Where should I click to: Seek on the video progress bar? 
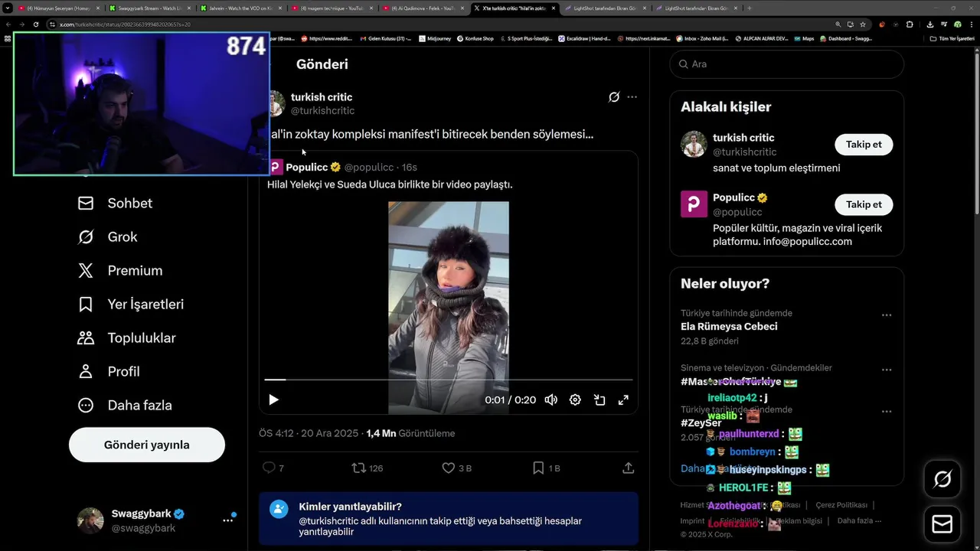449,380
